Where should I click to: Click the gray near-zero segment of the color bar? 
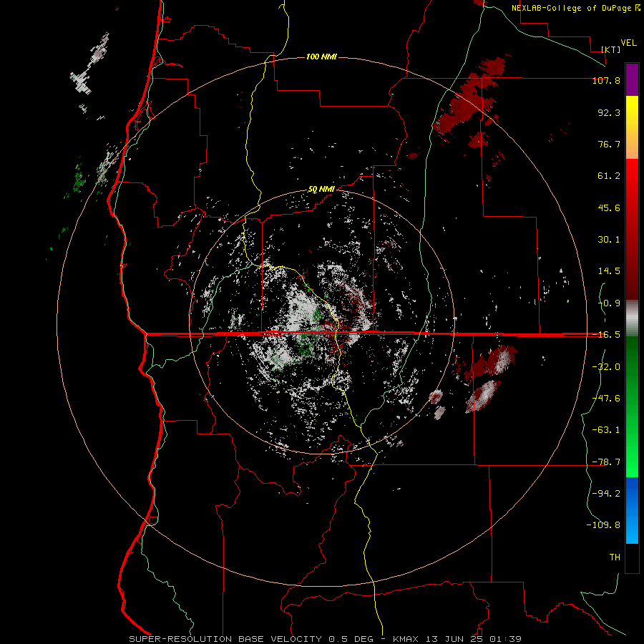tap(632, 318)
